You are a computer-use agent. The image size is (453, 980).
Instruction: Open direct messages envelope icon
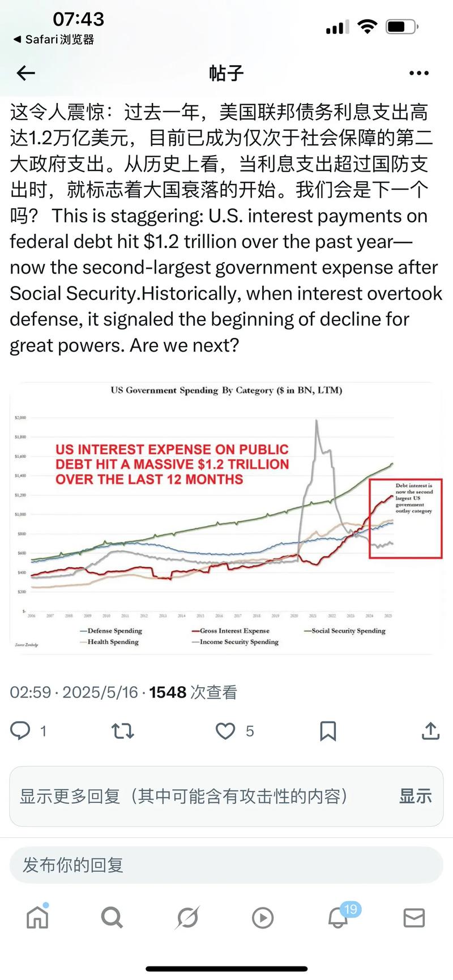[414, 918]
